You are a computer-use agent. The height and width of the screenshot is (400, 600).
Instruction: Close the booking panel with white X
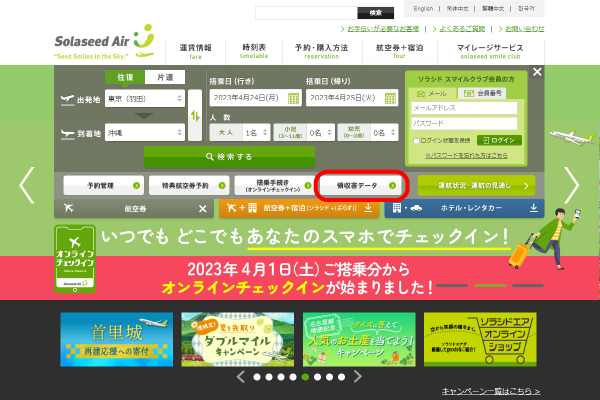(x=537, y=72)
